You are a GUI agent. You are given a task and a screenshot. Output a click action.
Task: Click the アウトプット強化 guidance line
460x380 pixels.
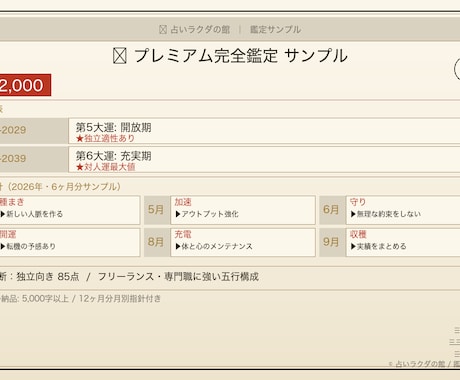coord(207,214)
